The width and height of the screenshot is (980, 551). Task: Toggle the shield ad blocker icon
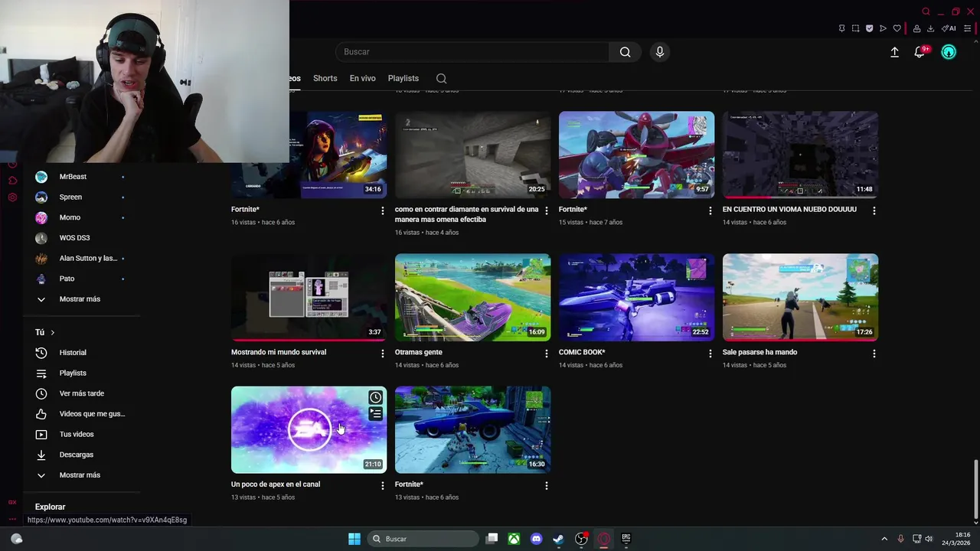(869, 28)
